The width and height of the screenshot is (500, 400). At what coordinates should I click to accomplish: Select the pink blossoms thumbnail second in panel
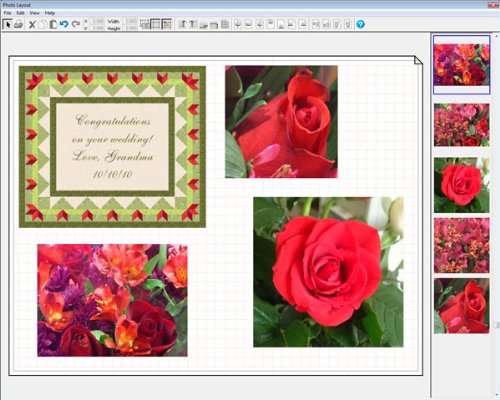462,125
